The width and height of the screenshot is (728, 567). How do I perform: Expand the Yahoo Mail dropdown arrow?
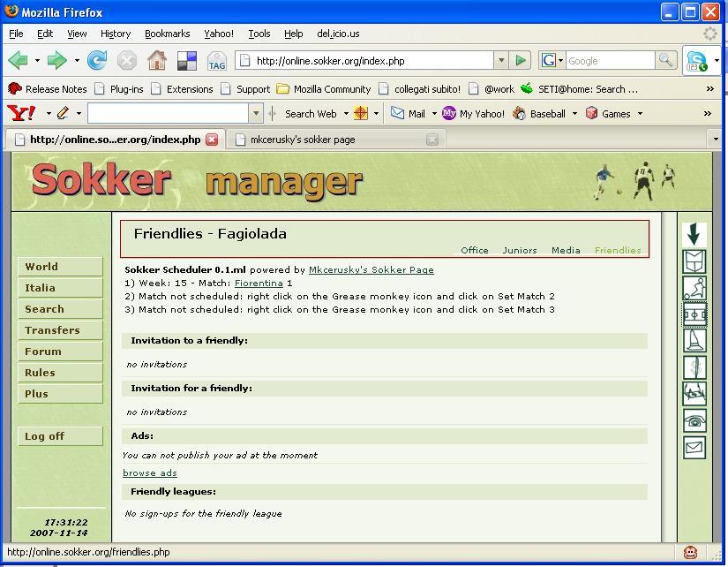(x=434, y=113)
